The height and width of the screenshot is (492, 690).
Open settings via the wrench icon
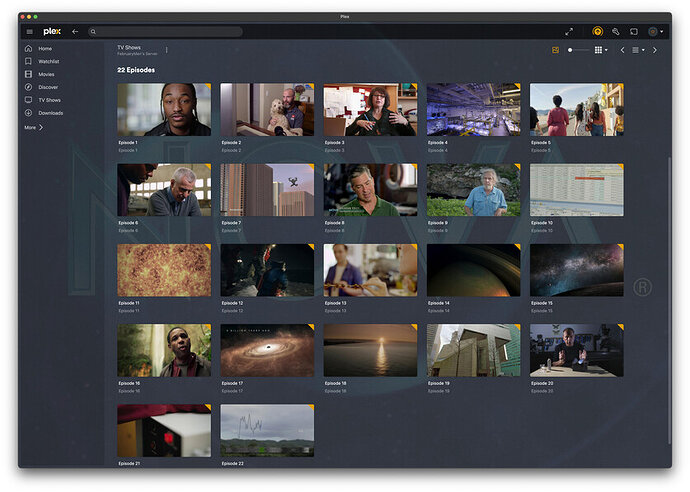click(616, 31)
